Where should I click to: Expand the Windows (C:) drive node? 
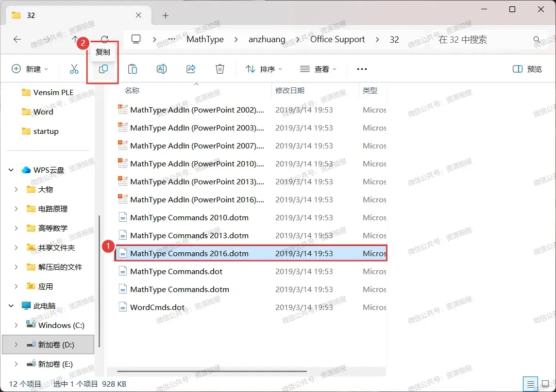[16, 325]
